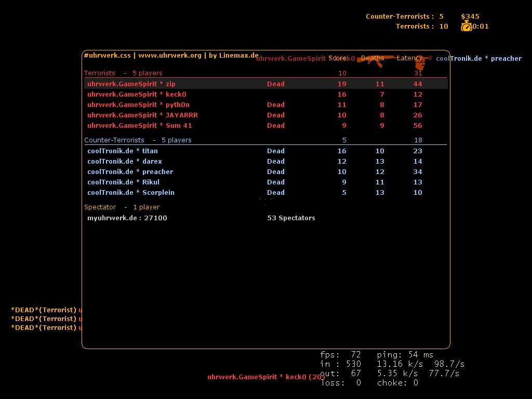This screenshot has width=532, height=399.
Task: Click the myuhrwerk.de : 27100 spectator entry
Action: point(127,218)
